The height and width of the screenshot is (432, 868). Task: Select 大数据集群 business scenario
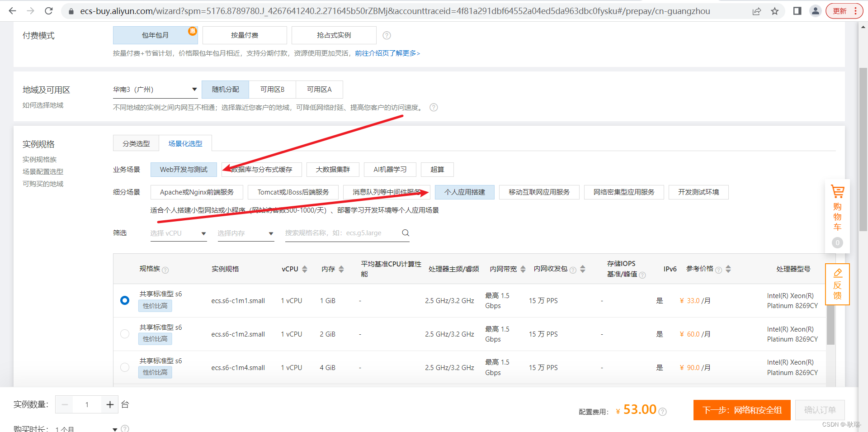333,170
